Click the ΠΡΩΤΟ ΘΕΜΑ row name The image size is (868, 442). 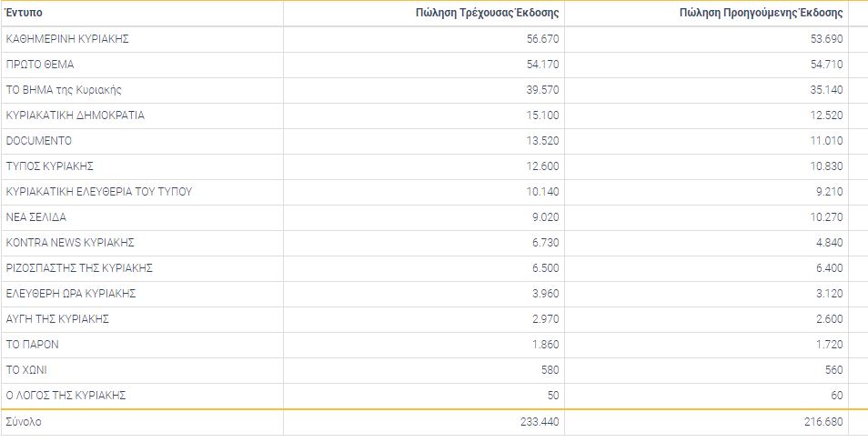coord(40,65)
